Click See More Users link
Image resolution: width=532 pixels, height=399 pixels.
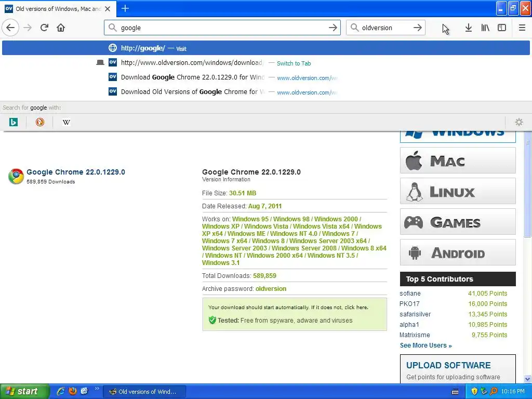426,345
